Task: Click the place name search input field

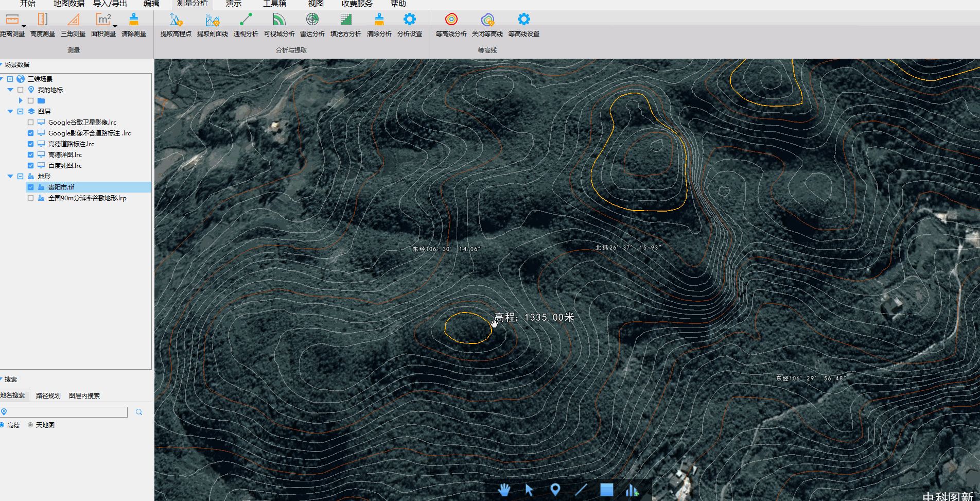Action: (67, 412)
